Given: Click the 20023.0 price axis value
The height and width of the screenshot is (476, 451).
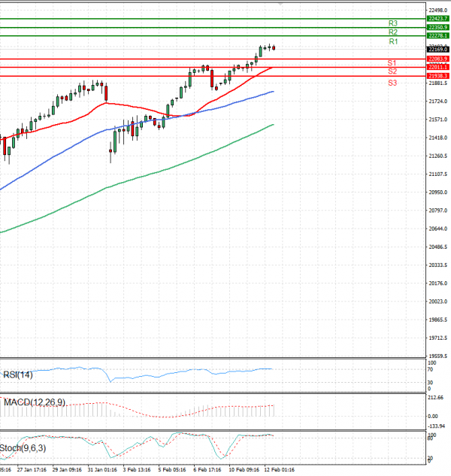Looking at the screenshot, I should coord(438,302).
